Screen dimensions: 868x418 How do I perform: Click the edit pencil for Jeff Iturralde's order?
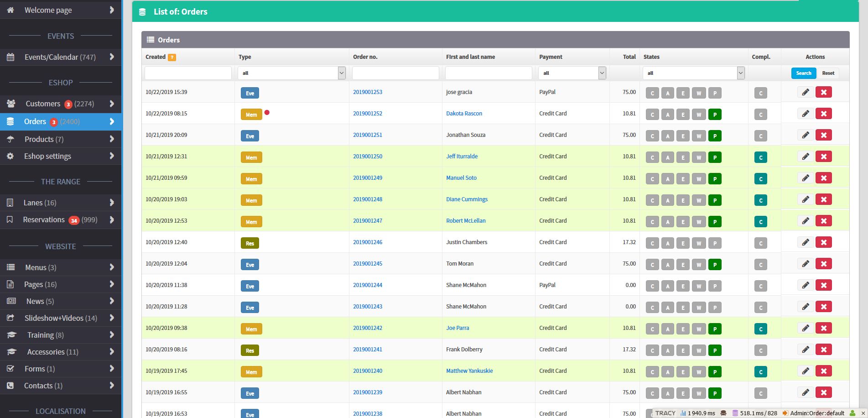(806, 157)
